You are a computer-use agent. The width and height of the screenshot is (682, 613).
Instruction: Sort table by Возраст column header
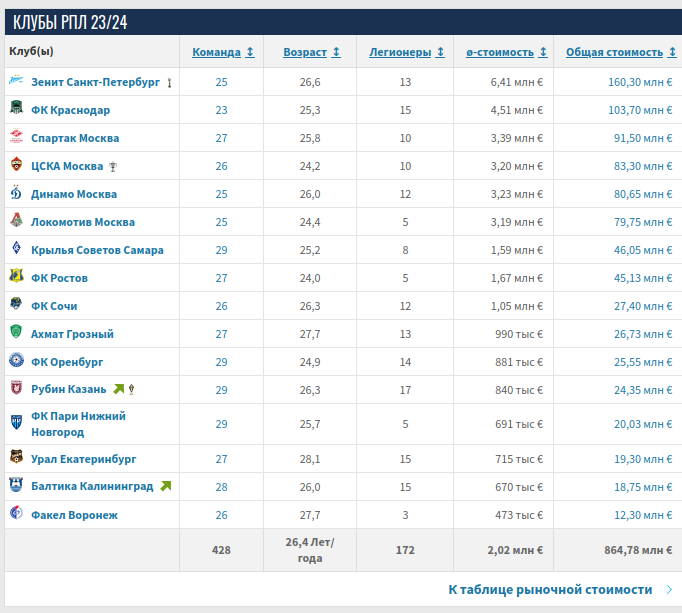[305, 52]
